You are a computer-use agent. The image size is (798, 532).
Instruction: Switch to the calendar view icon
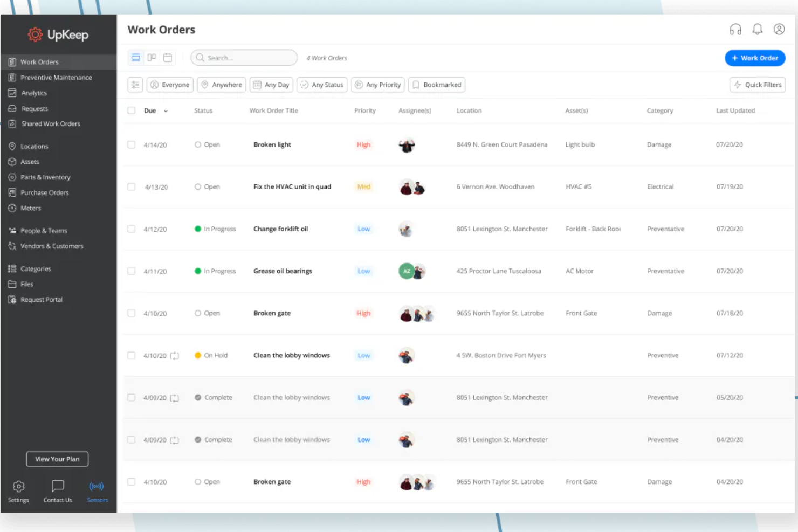tap(167, 57)
